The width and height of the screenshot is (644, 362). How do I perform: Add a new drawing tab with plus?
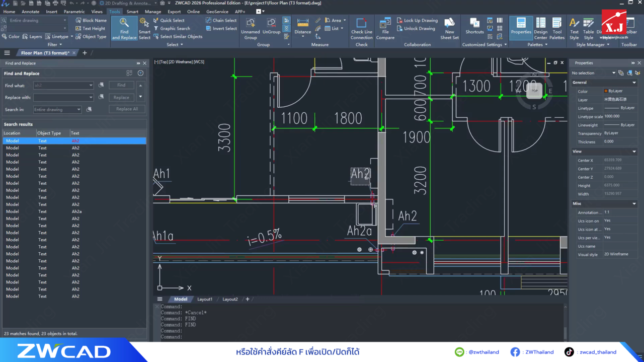85,53
